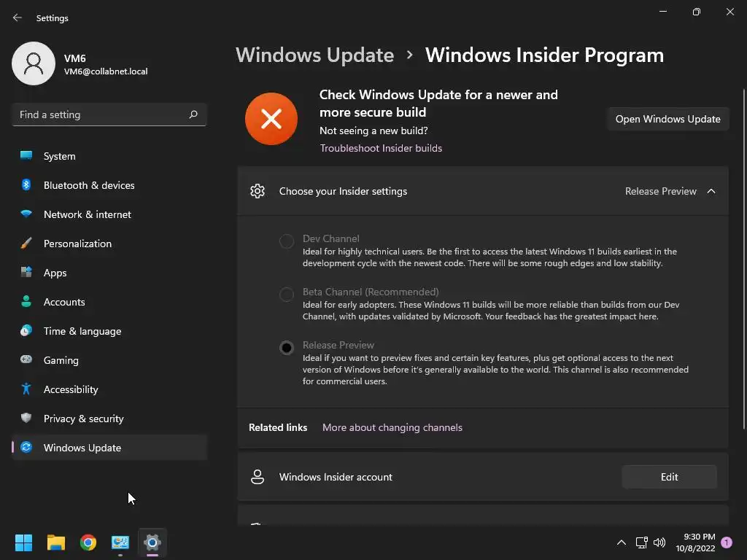The width and height of the screenshot is (747, 560).
Task: Select the Beta Channel radio button
Action: point(286,295)
